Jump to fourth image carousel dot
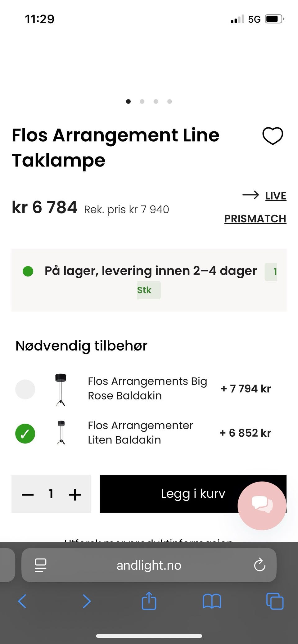298x644 pixels. pyautogui.click(x=169, y=101)
